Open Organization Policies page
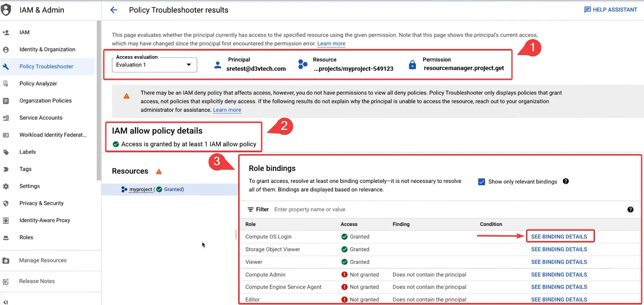This screenshot has width=644, height=305. tap(45, 100)
